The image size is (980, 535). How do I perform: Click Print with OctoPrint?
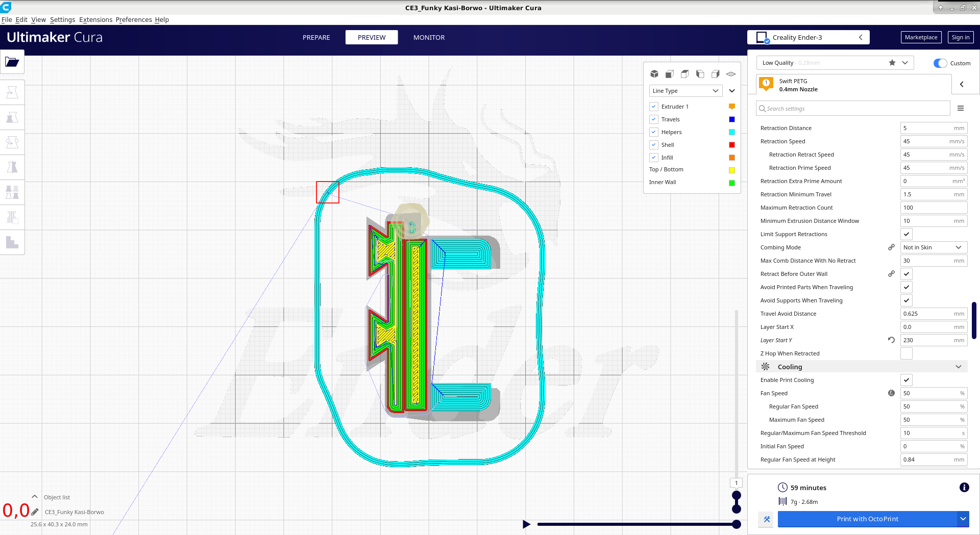pyautogui.click(x=867, y=519)
